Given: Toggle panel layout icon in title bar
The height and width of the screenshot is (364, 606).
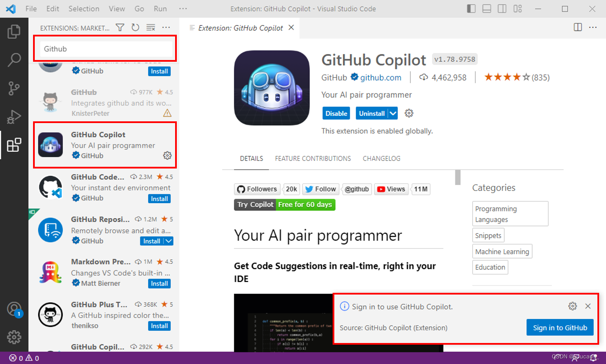Looking at the screenshot, I should pos(487,9).
